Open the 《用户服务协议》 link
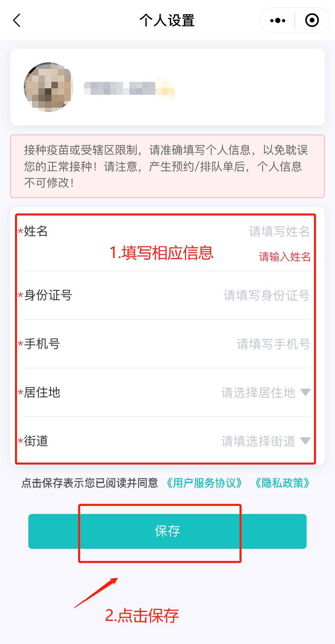The width and height of the screenshot is (335, 644). [x=205, y=483]
